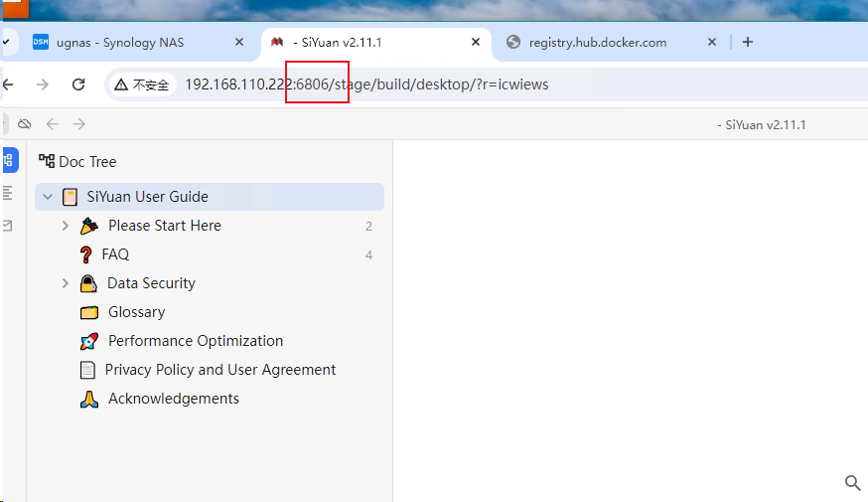Open the tab list dropdown chevron

(x=6, y=42)
